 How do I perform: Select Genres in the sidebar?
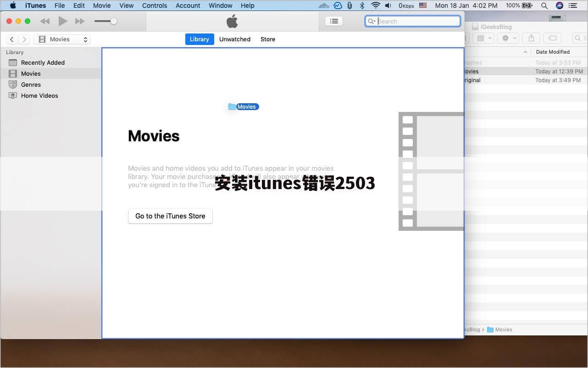(x=50, y=84)
